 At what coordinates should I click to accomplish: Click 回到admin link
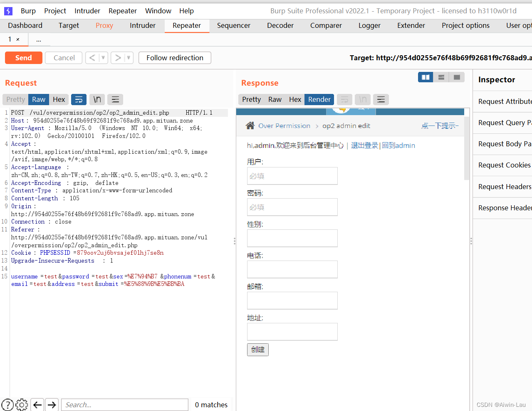398,145
